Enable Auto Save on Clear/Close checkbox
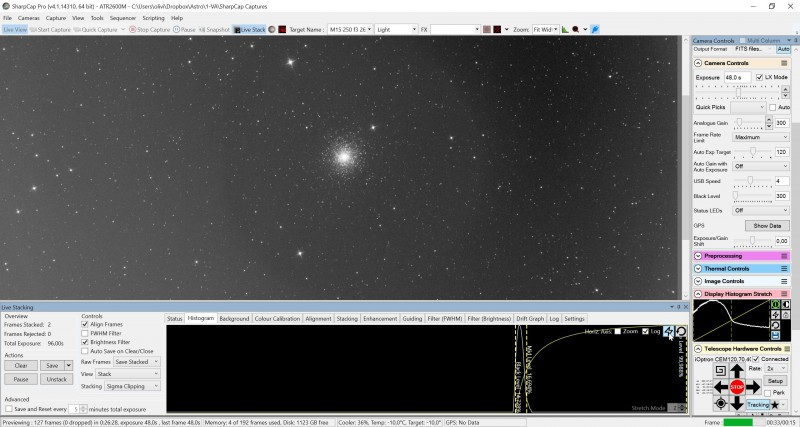800x427 pixels. (85, 351)
